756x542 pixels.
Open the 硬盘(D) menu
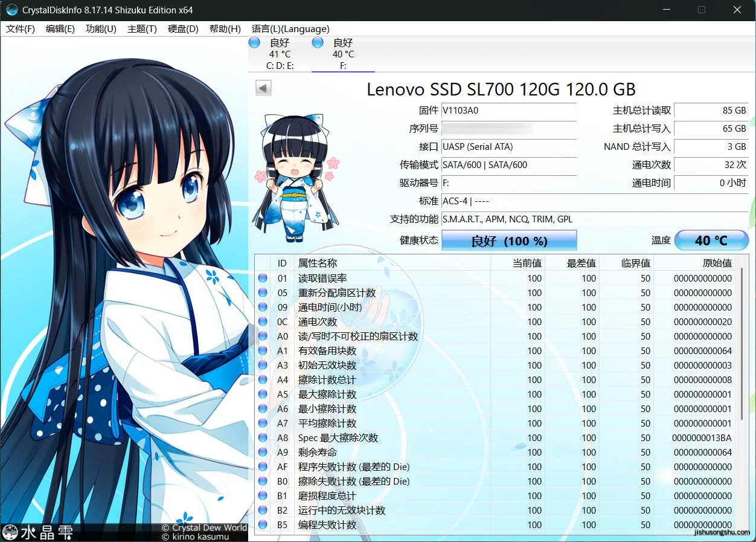pyautogui.click(x=183, y=29)
